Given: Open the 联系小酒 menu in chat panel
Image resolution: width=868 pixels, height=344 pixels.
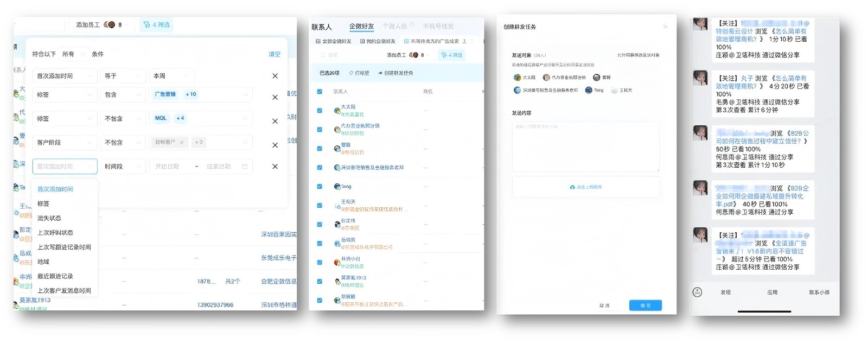Looking at the screenshot, I should coord(819,292).
